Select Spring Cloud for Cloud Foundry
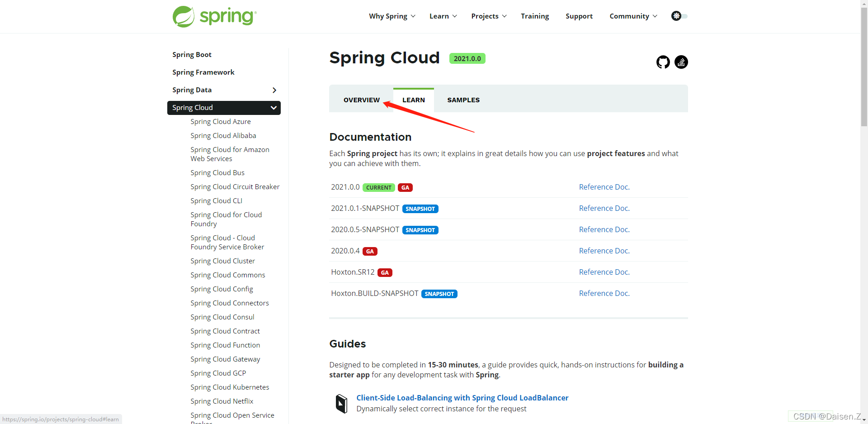 click(226, 219)
